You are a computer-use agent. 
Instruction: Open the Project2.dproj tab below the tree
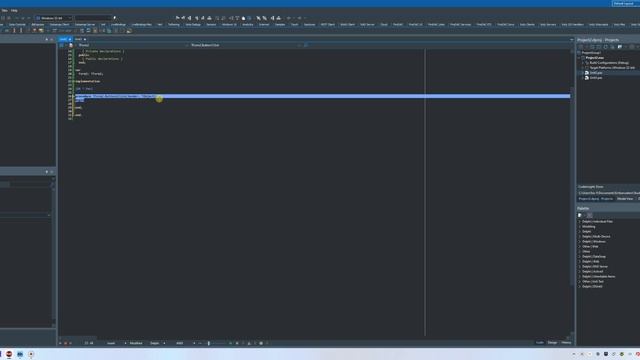click(589, 199)
